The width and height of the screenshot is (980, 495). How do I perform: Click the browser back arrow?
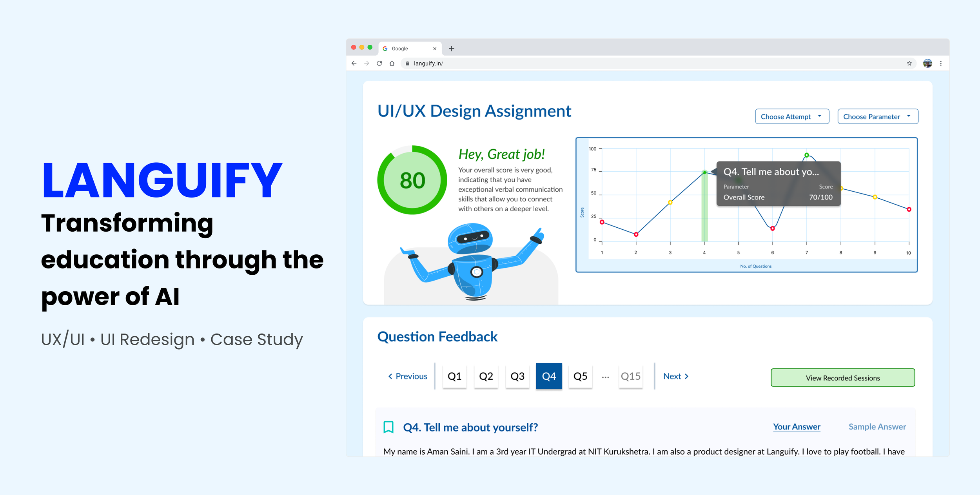point(354,63)
